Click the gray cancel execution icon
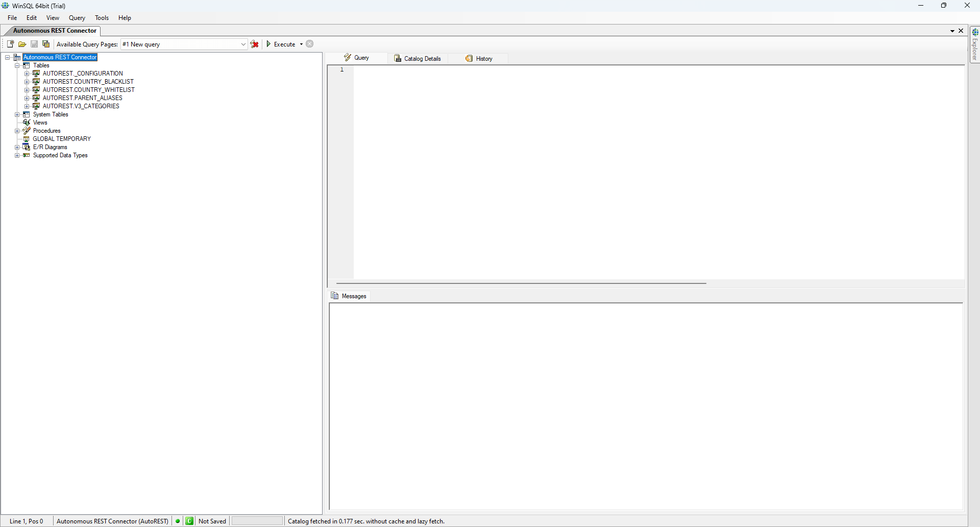Screen dimensions: 980x527 310,44
